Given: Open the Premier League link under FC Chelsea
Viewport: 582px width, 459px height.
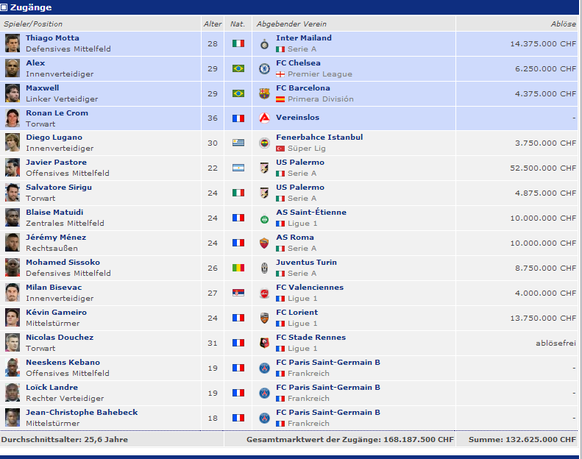Looking at the screenshot, I should [x=320, y=74].
